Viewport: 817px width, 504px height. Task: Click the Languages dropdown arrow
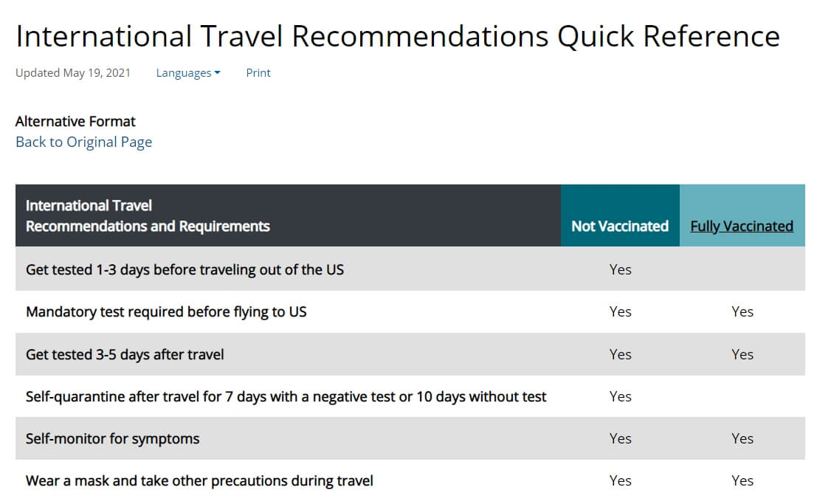click(x=217, y=73)
